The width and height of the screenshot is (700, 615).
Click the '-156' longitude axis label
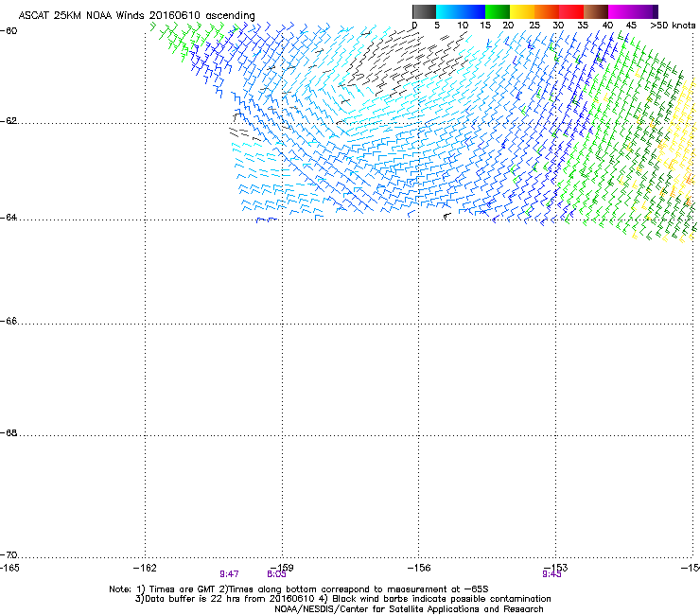[419, 568]
